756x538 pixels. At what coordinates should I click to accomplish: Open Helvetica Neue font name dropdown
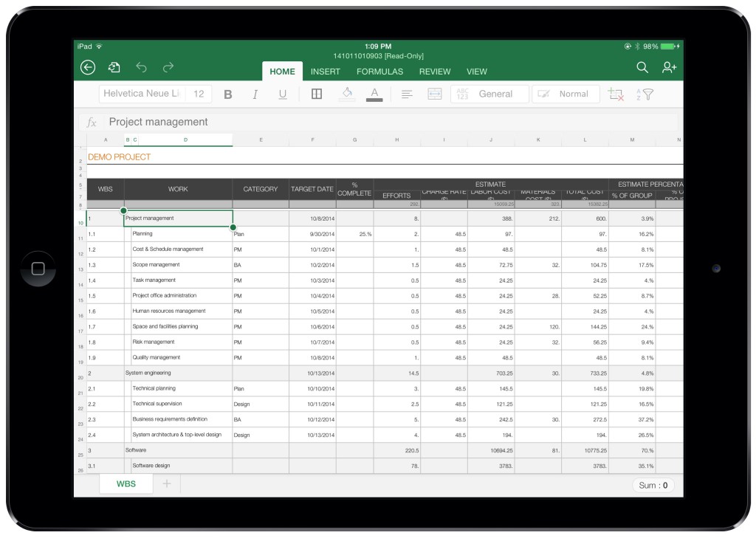(x=142, y=94)
